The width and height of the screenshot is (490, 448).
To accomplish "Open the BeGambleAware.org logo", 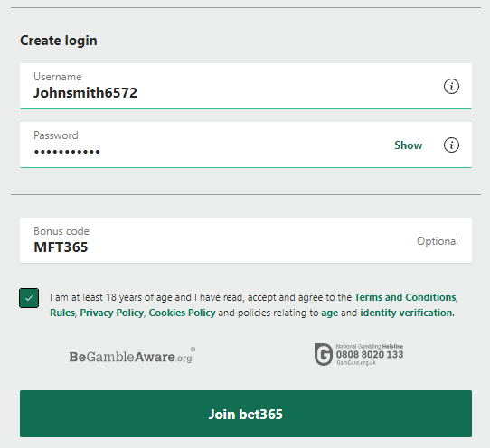I will 132,356.
